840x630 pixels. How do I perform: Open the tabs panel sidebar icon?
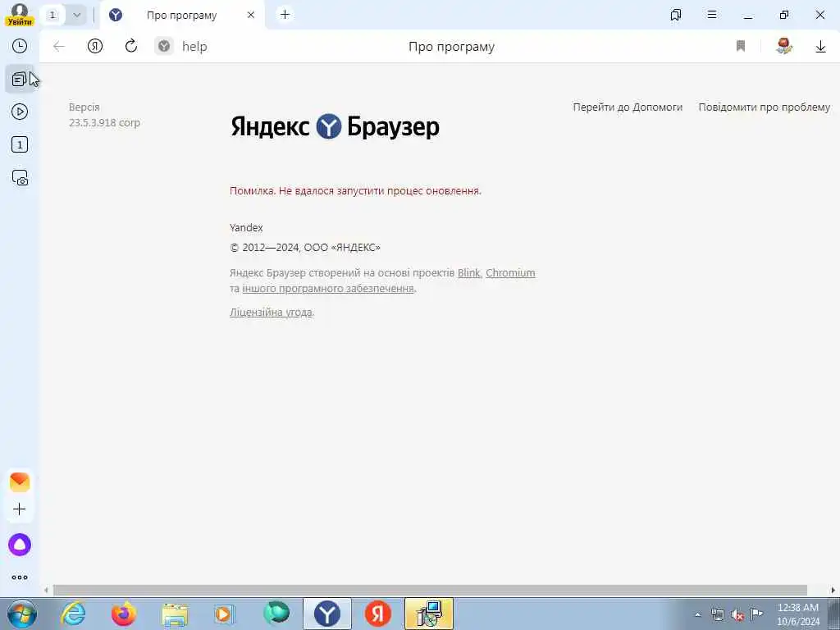(x=20, y=80)
